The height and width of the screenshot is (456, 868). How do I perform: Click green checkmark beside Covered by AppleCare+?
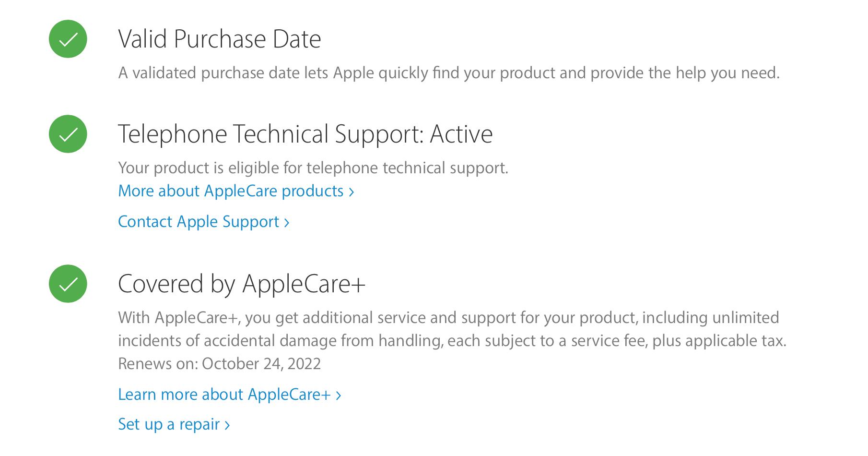pos(68,284)
